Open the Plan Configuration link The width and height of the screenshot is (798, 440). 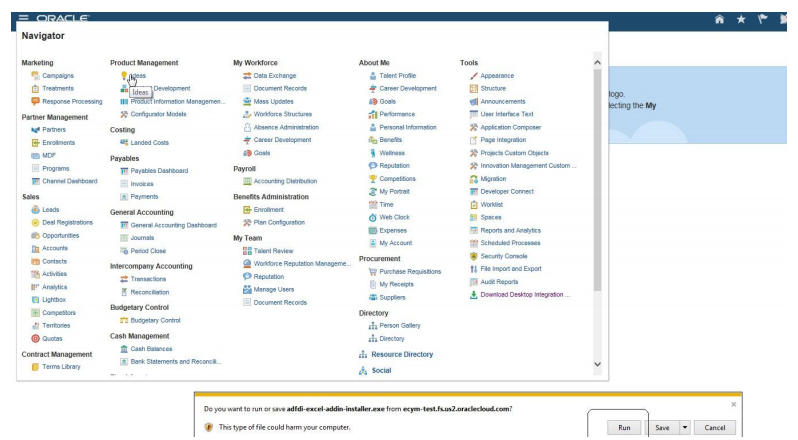[x=279, y=222]
